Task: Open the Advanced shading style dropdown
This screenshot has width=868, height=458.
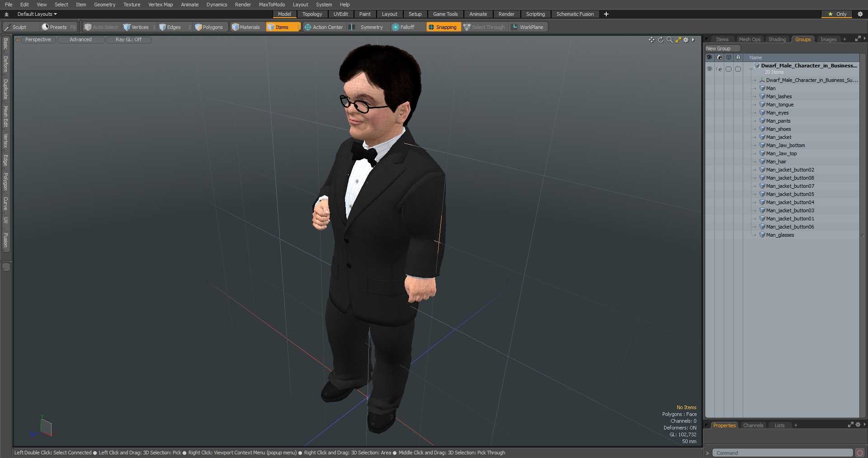Action: point(80,40)
